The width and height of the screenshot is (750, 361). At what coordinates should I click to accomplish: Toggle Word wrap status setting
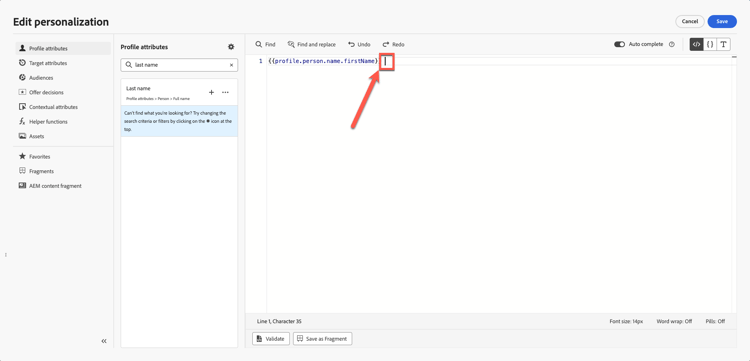pyautogui.click(x=674, y=321)
